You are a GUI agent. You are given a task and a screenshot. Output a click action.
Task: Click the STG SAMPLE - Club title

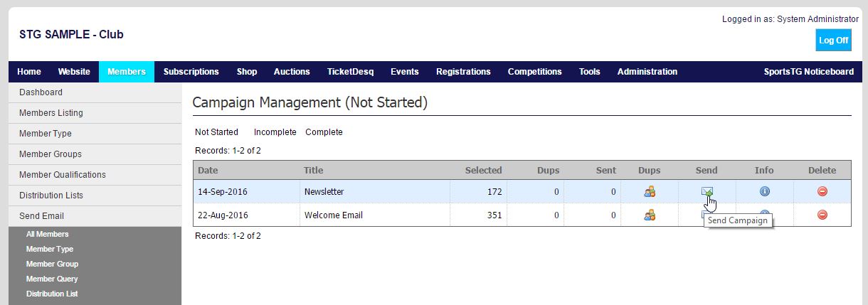[x=71, y=34]
